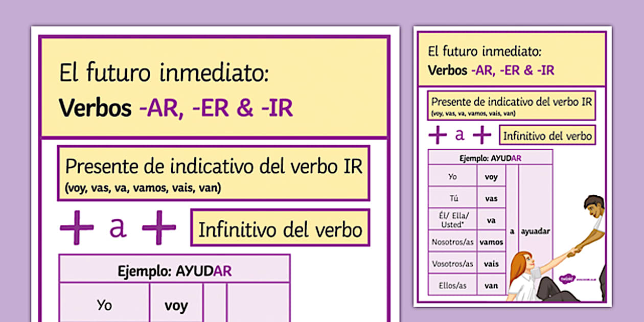The height and width of the screenshot is (322, 644).
Task: Click the first plus sign in small poster
Action: [x=437, y=135]
